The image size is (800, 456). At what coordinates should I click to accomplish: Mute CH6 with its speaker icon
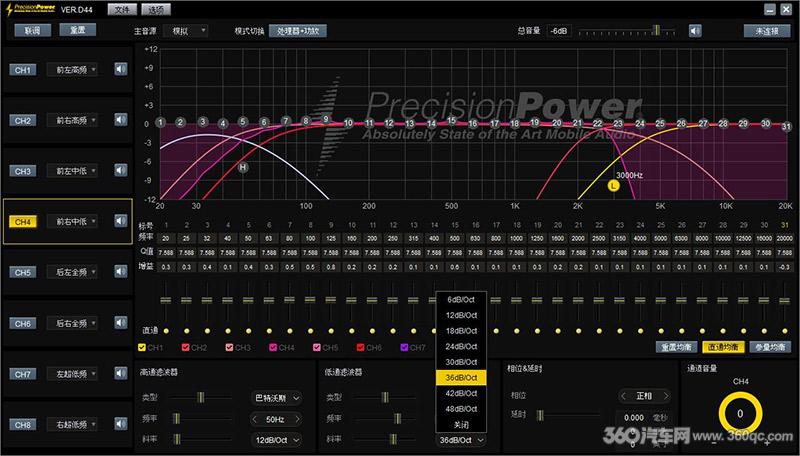click(x=121, y=322)
